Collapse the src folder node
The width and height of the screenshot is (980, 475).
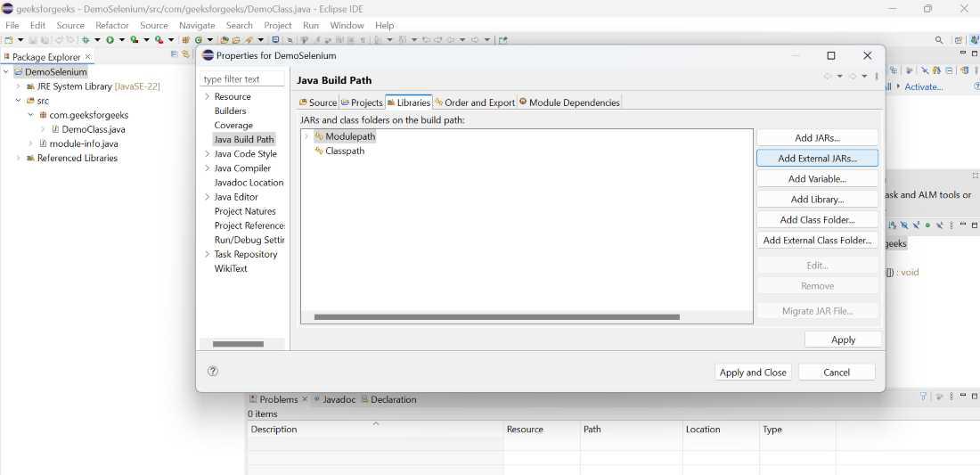pos(18,101)
